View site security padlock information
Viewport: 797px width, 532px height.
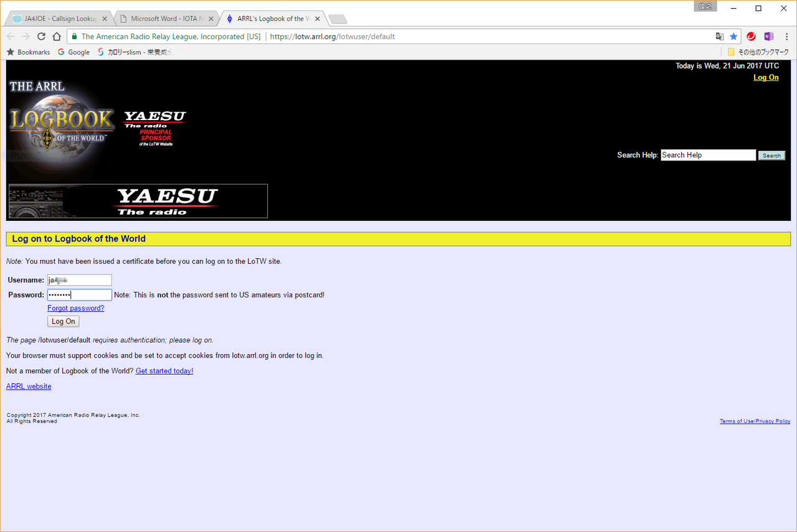pos(74,37)
